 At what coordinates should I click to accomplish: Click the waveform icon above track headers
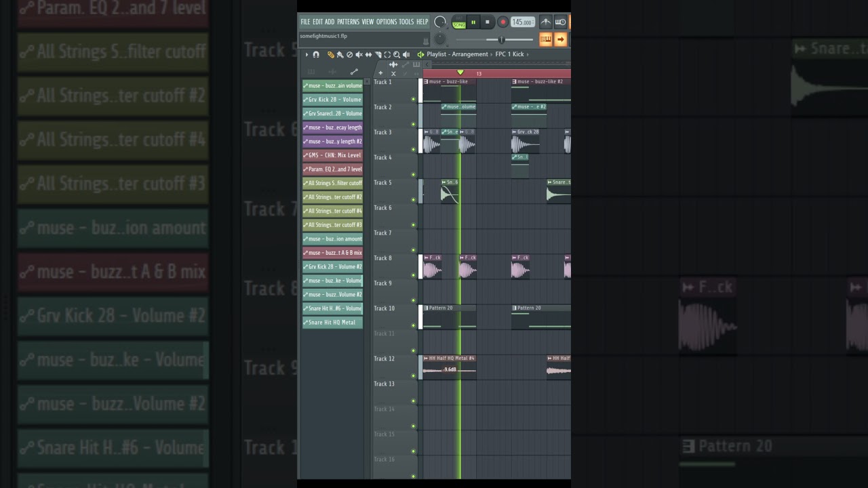point(393,64)
